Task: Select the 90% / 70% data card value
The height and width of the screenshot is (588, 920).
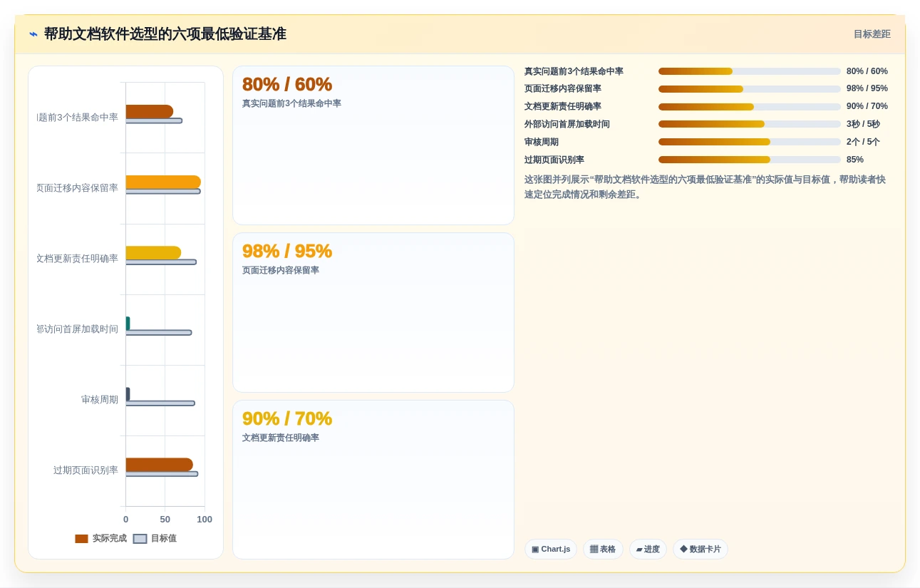Action: [x=286, y=418]
